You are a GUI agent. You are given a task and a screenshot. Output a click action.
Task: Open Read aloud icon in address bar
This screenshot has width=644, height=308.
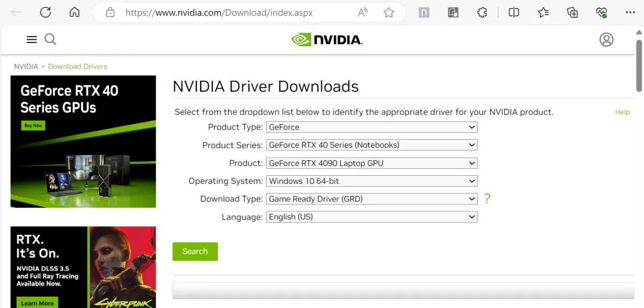pos(363,12)
